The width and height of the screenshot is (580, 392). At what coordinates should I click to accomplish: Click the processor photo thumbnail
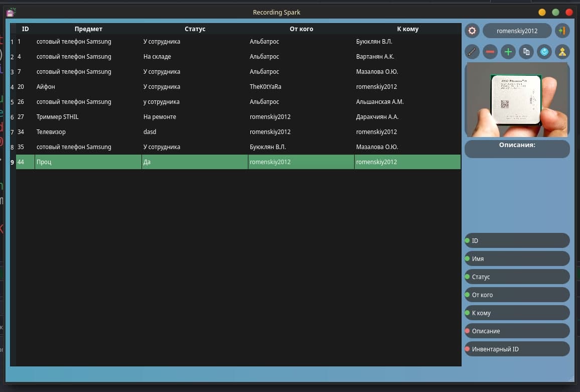click(517, 99)
